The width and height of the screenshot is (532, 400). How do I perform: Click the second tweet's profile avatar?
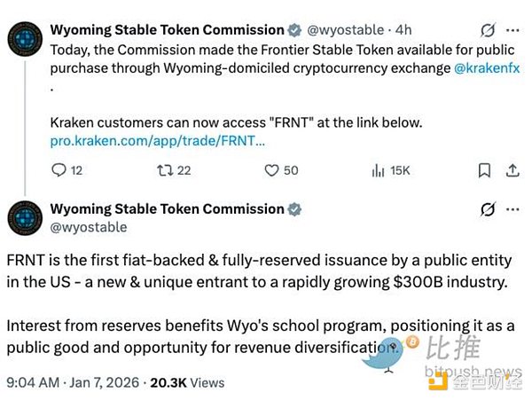tap(24, 218)
